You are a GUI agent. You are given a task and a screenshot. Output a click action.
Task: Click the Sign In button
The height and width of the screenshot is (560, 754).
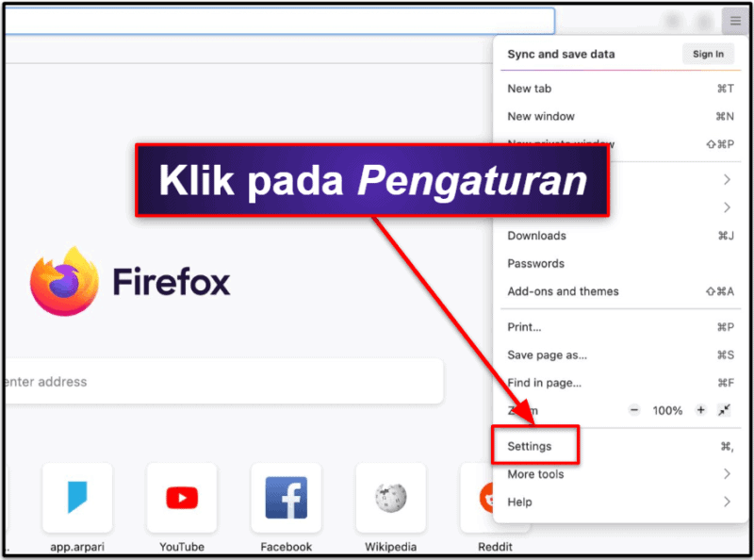click(708, 54)
